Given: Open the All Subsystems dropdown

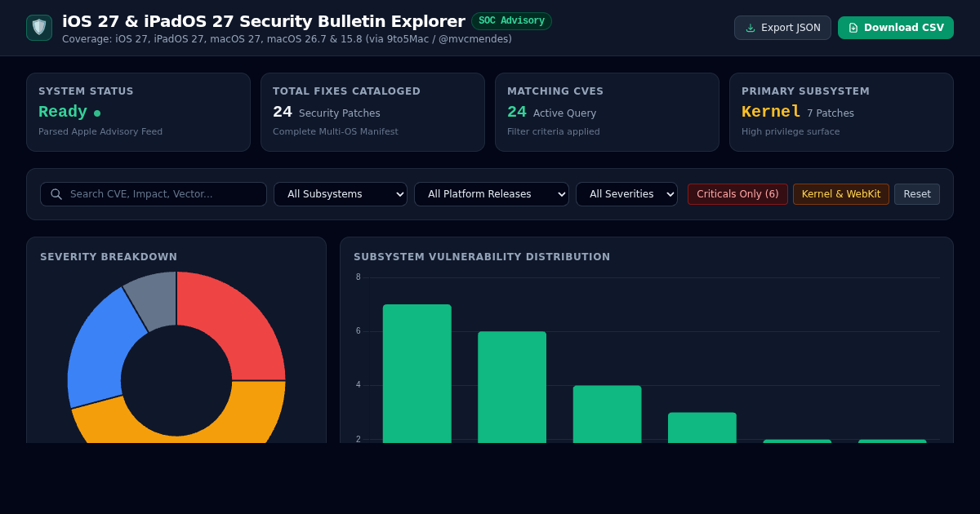Looking at the screenshot, I should pyautogui.click(x=341, y=194).
